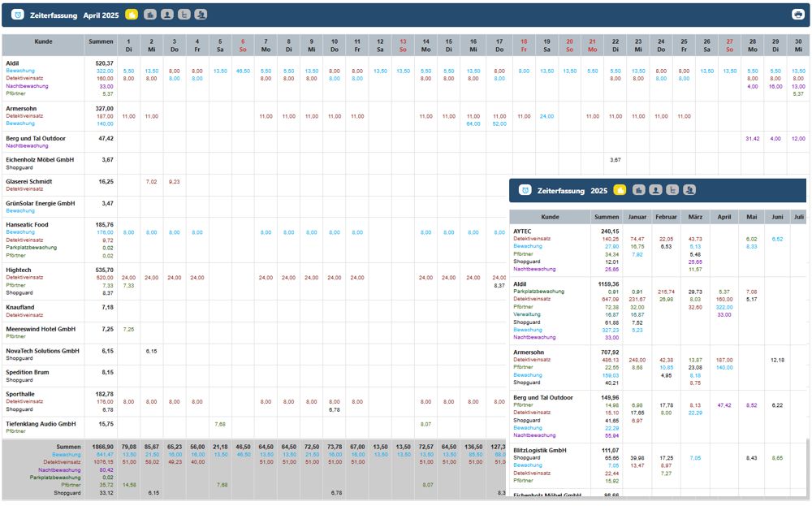The image size is (812, 506).
Task: Open the Hightech customer row
Action: (x=19, y=269)
